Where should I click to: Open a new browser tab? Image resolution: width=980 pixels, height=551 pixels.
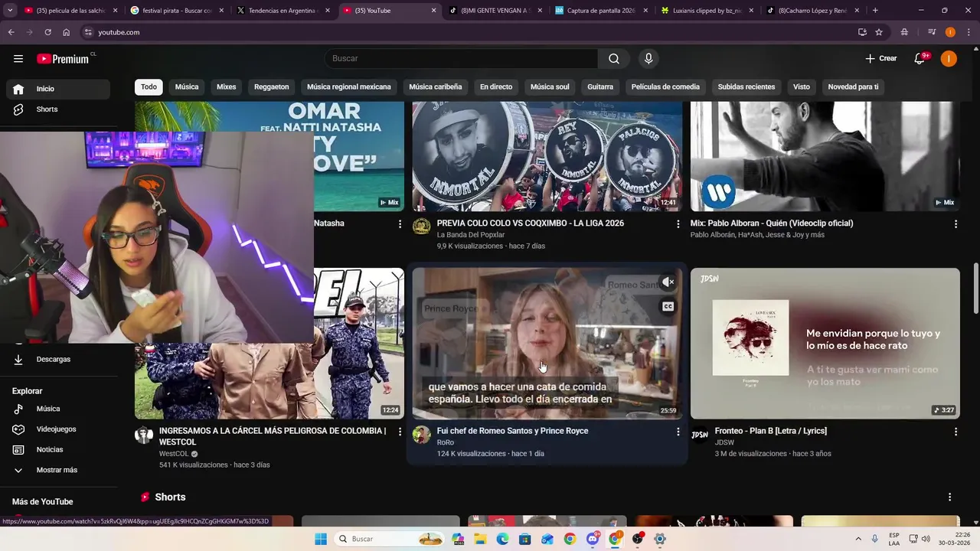coord(875,11)
